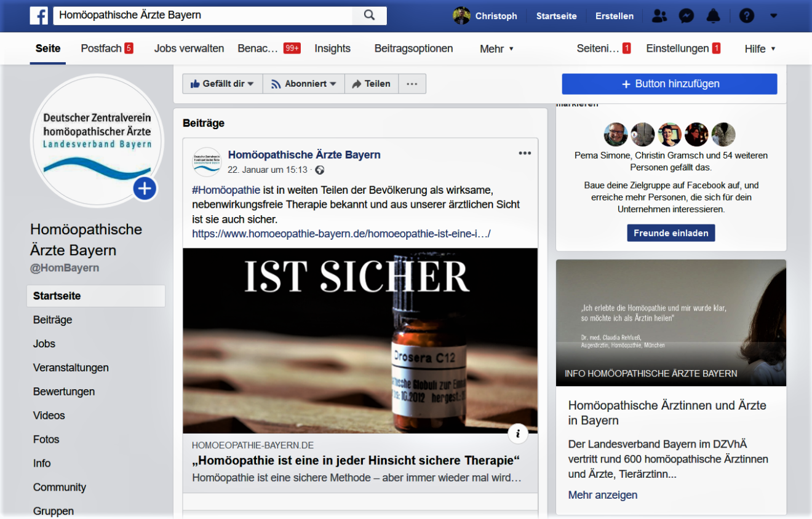Select Jobs in the left sidebar
The image size is (812, 519).
(x=44, y=344)
